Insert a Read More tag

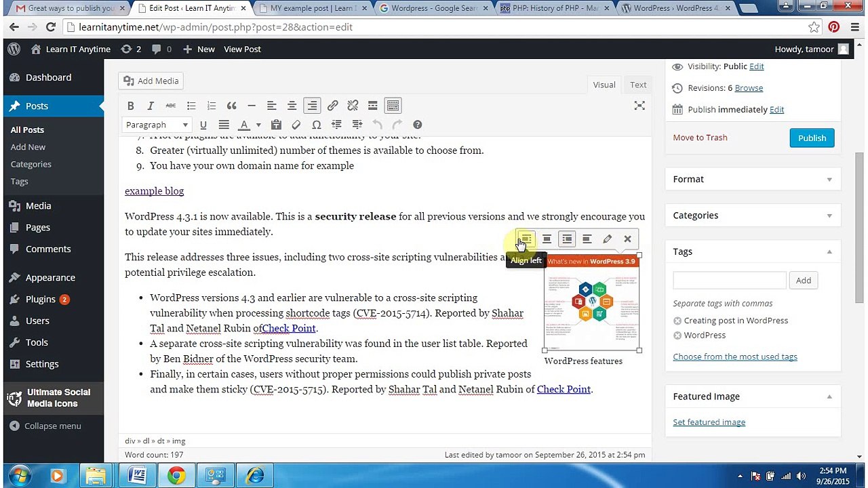tap(372, 106)
